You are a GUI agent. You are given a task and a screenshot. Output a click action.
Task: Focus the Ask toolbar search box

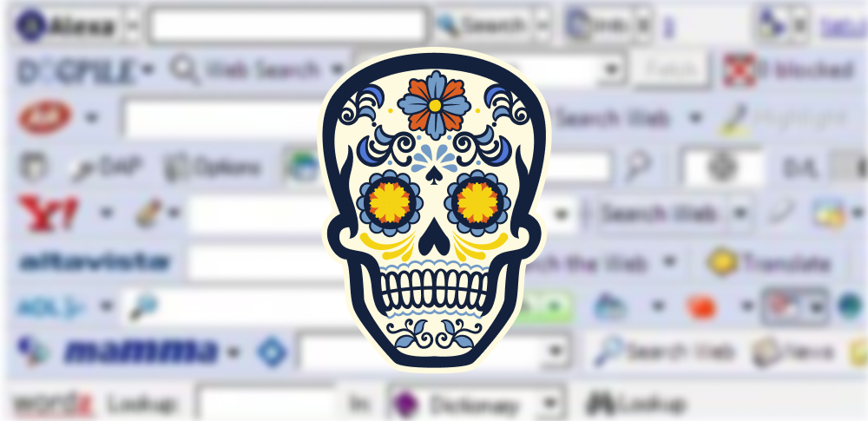(x=221, y=119)
